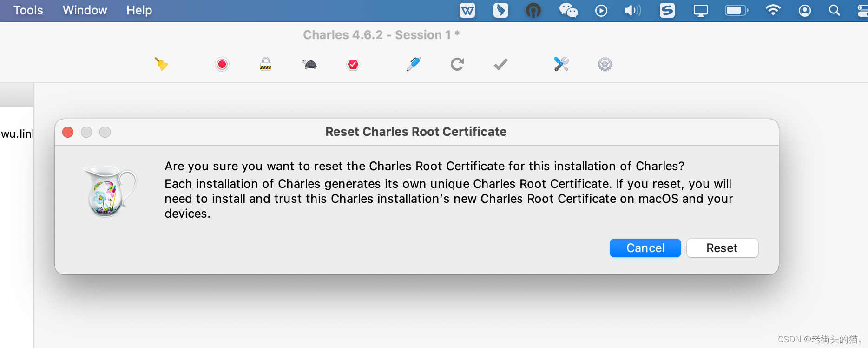Check battery status icon
The image size is (868, 348).
pyautogui.click(x=736, y=10)
